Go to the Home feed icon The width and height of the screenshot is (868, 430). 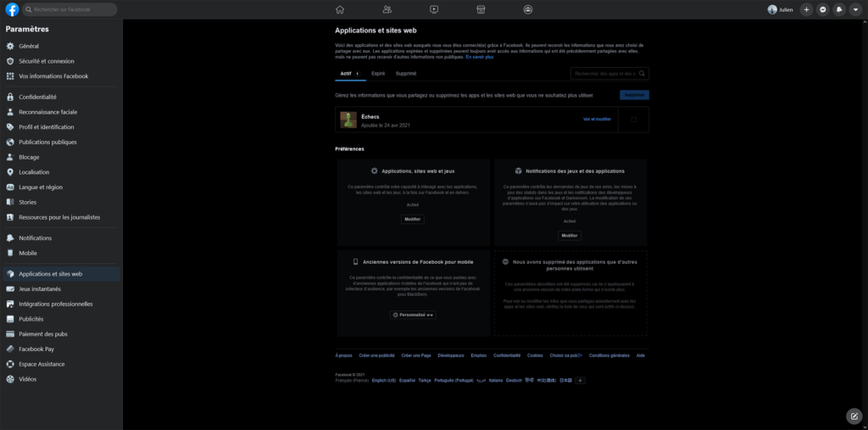click(340, 9)
